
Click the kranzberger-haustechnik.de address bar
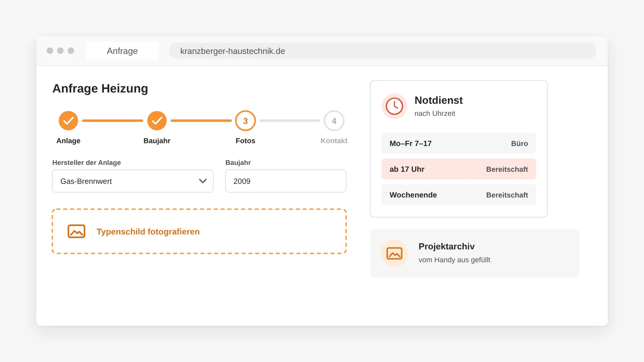click(x=383, y=51)
